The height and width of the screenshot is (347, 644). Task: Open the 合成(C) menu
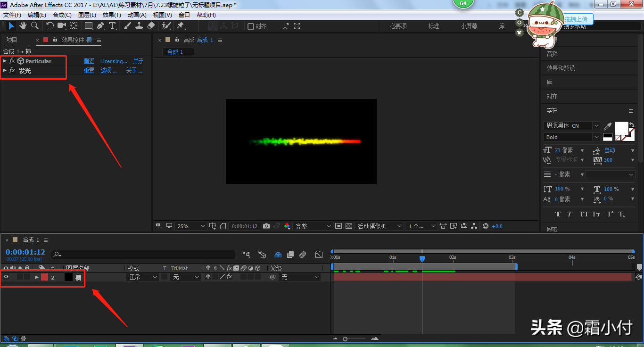pyautogui.click(x=62, y=15)
